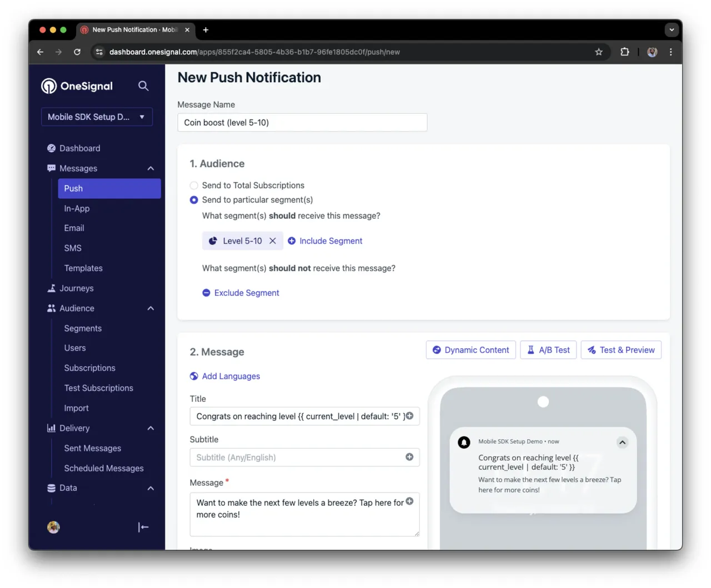Click the Level 5-10 pie chart icon
711x588 pixels.
[x=213, y=241]
